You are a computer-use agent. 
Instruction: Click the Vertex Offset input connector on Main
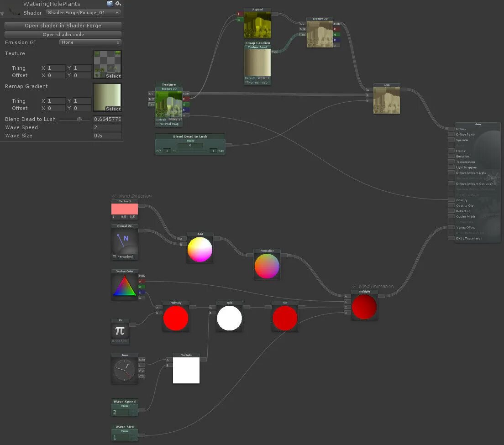(x=451, y=227)
